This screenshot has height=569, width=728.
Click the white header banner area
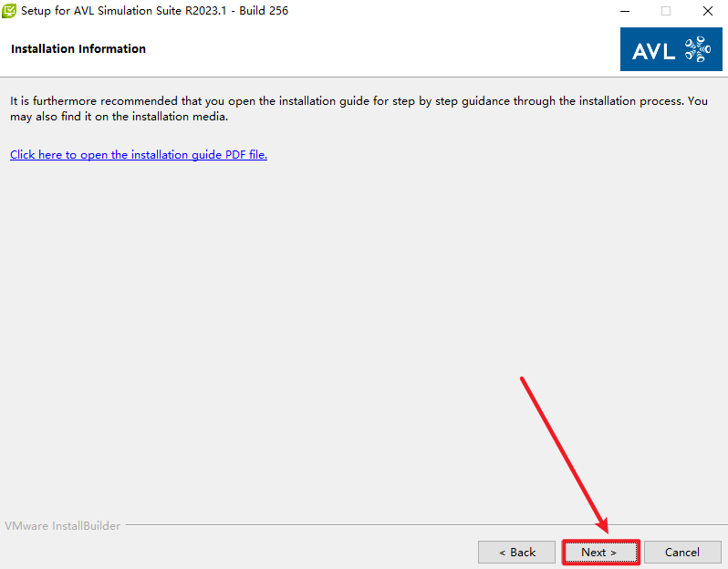tap(365, 49)
